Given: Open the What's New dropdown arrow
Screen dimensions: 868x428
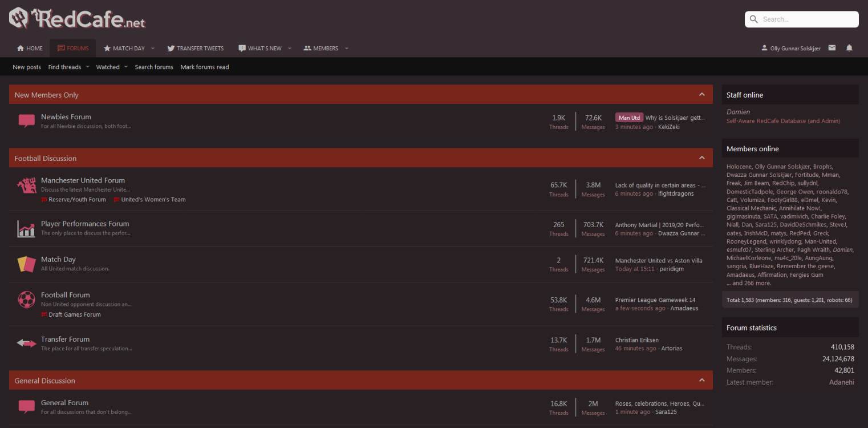Looking at the screenshot, I should 290,48.
